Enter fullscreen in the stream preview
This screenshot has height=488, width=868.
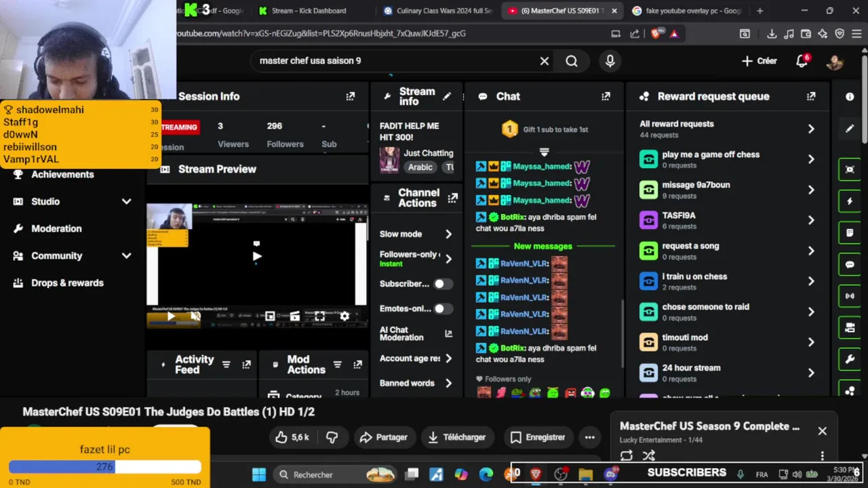point(319,316)
